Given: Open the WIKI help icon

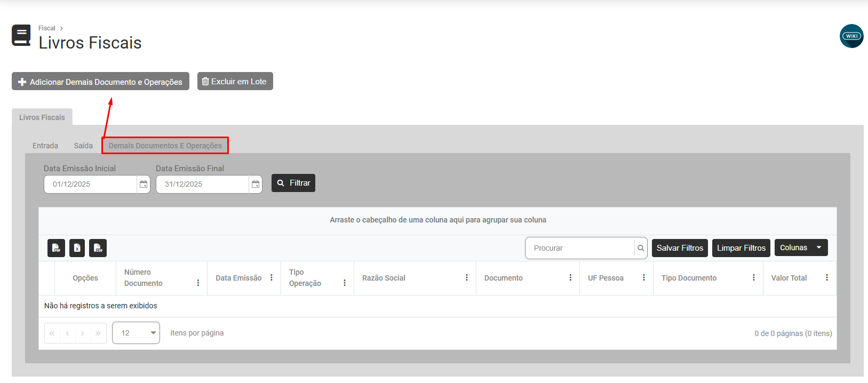Looking at the screenshot, I should [x=851, y=36].
